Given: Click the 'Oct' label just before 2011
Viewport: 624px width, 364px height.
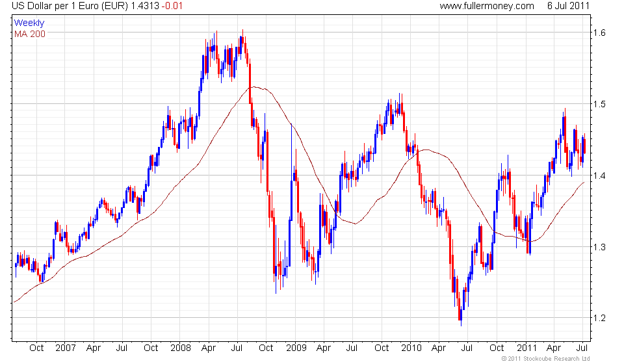Looking at the screenshot, I should pyautogui.click(x=497, y=348).
